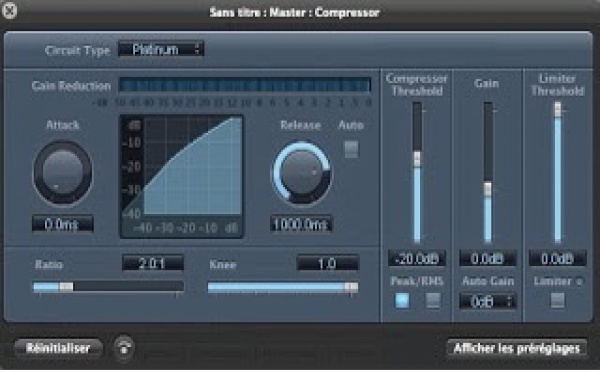
Task: Click the Limiter Threshold fader handle
Action: point(558,109)
